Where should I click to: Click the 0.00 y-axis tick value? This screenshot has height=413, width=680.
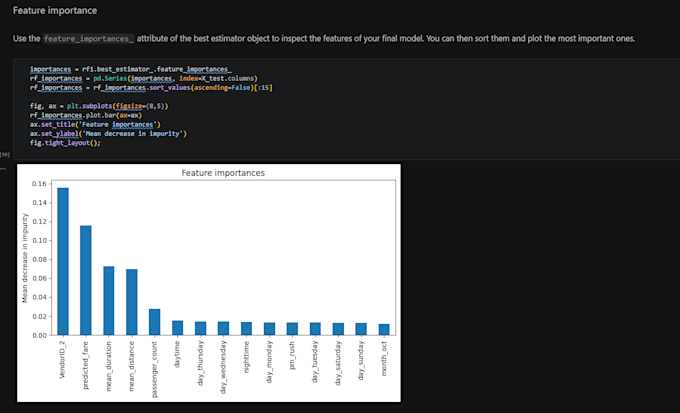tap(39, 335)
